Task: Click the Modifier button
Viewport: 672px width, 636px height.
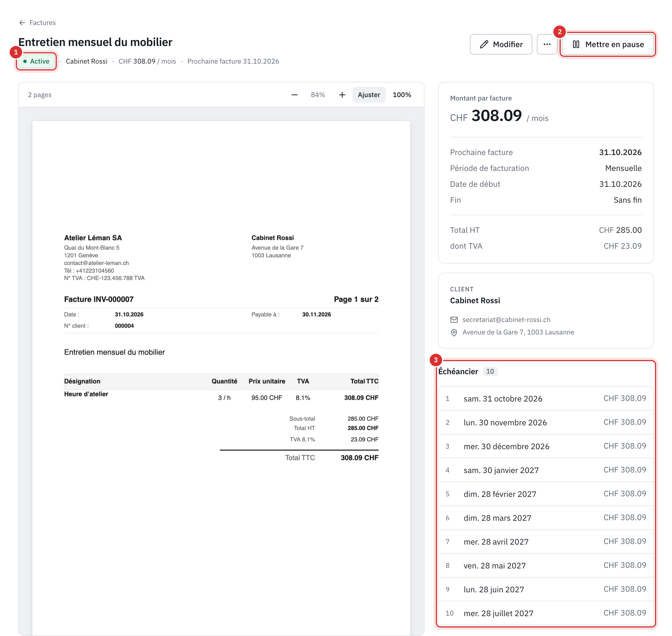Action: click(x=501, y=44)
